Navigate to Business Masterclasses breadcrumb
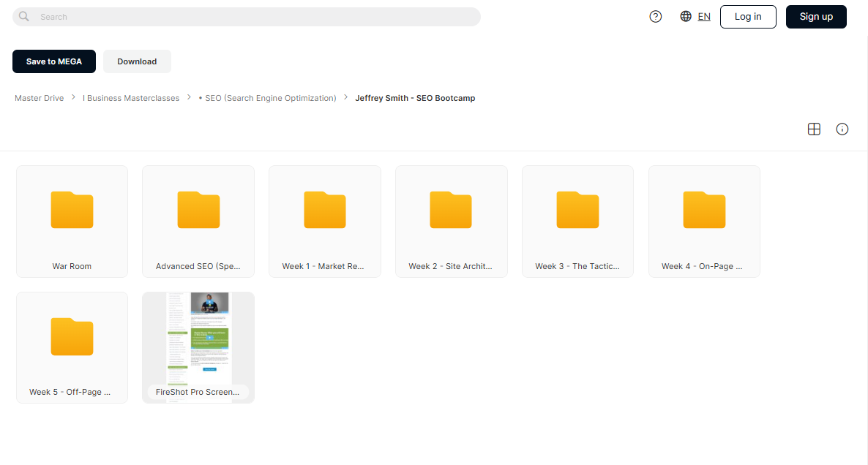868x465 pixels. pyautogui.click(x=131, y=98)
